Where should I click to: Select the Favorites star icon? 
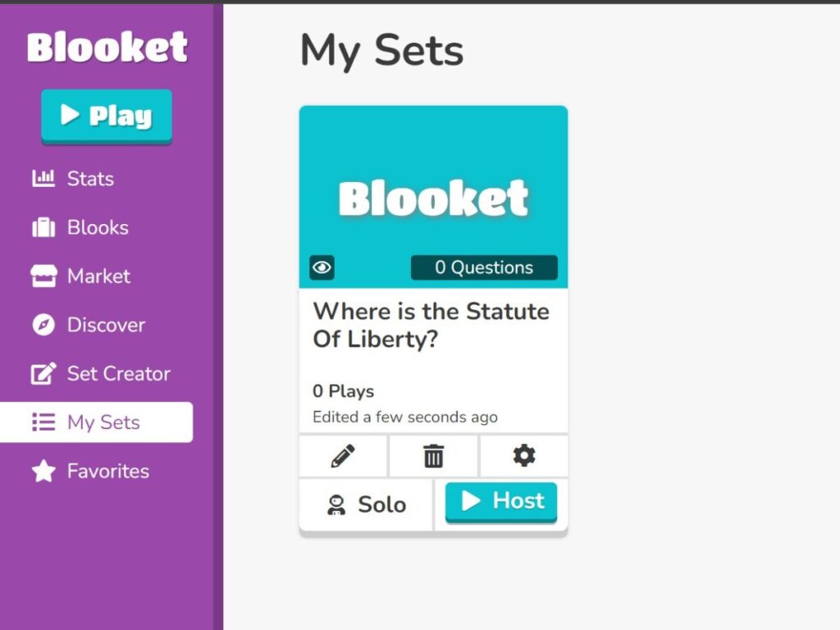point(43,471)
